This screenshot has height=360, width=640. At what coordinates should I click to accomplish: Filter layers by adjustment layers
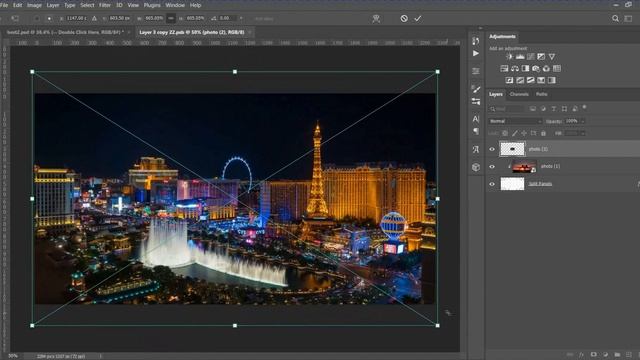point(543,109)
